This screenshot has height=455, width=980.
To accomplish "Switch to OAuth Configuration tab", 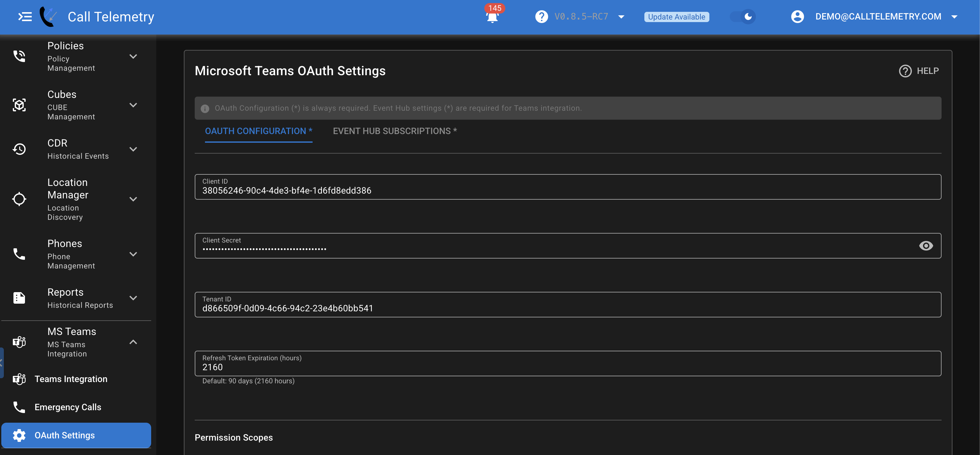I will point(259,131).
